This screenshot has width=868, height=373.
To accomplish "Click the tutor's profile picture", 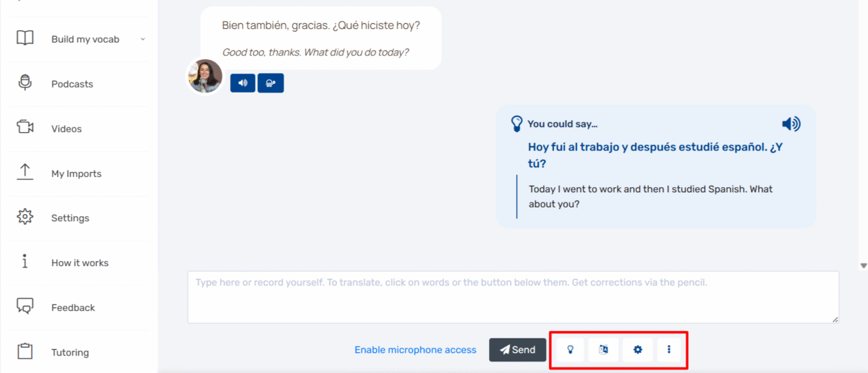I will pos(205,76).
